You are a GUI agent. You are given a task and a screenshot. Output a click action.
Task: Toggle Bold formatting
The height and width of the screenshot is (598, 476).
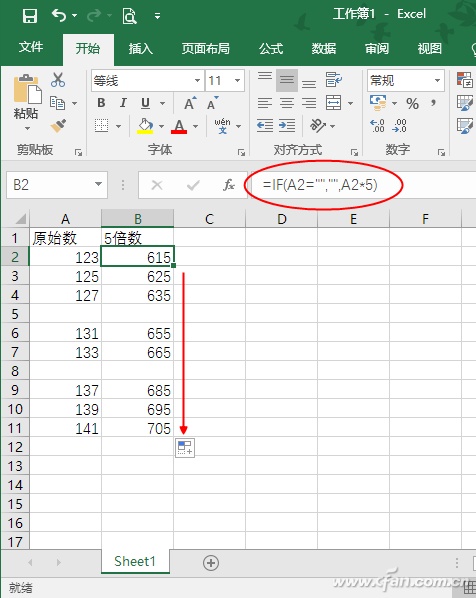click(101, 103)
